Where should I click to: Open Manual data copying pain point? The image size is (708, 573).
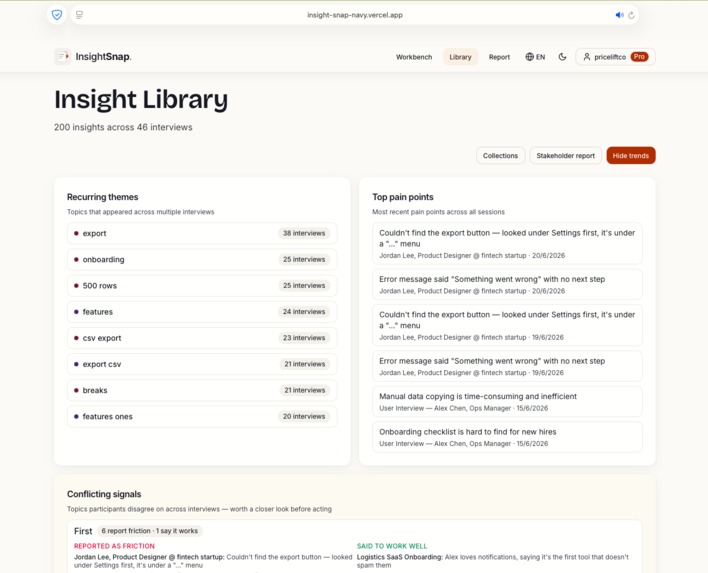pos(507,401)
